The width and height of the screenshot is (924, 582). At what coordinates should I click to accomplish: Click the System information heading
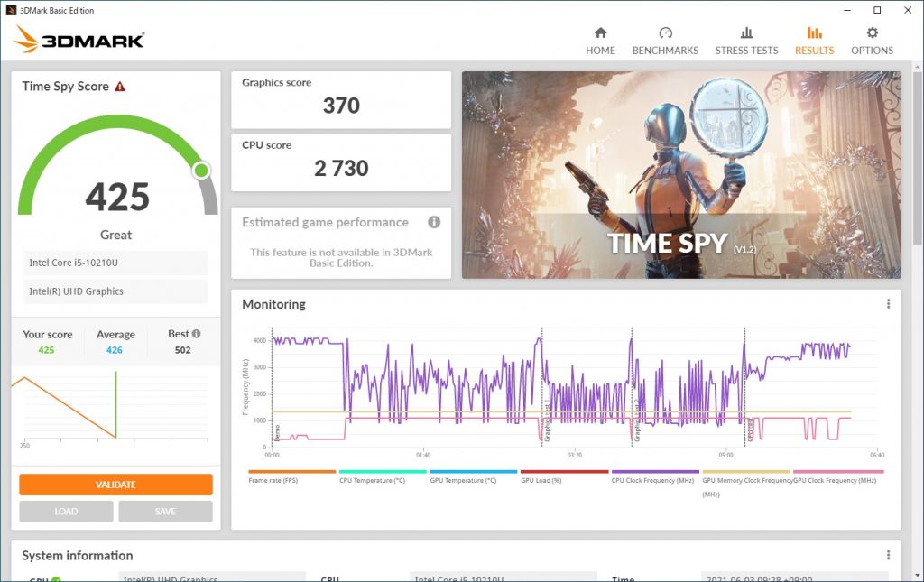pyautogui.click(x=78, y=556)
